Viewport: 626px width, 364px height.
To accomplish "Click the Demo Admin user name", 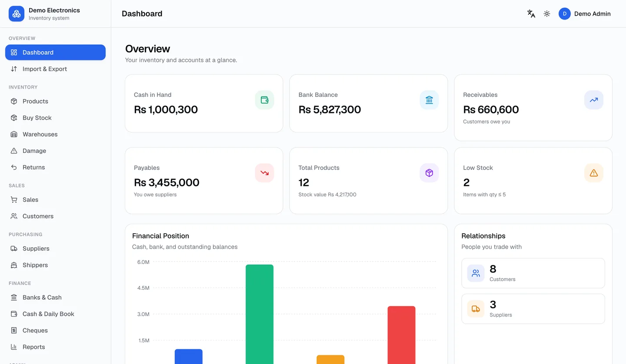I will 592,14.
